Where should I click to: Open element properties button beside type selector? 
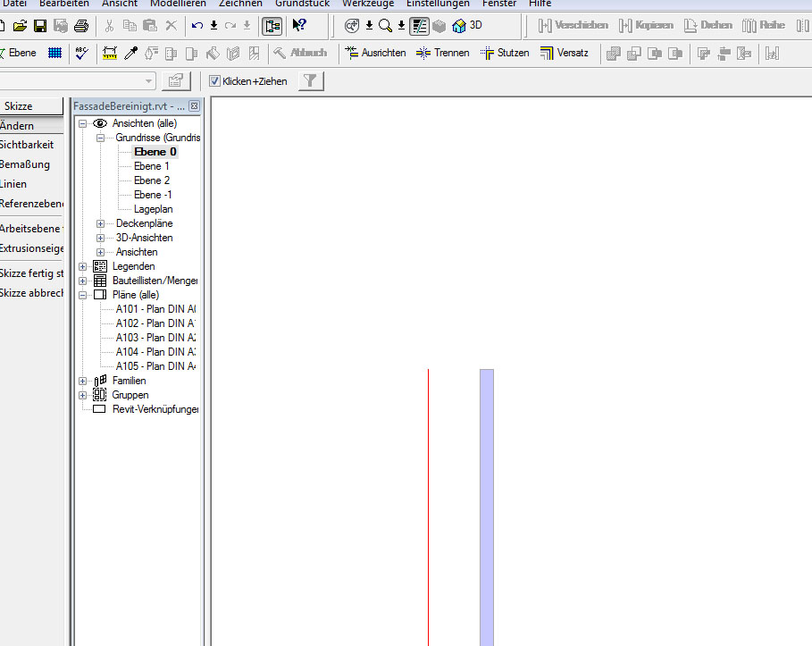(x=176, y=80)
